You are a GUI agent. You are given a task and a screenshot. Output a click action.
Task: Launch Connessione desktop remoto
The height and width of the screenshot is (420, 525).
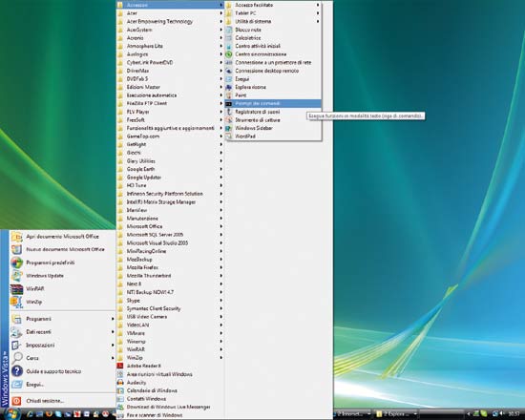[x=273, y=71]
